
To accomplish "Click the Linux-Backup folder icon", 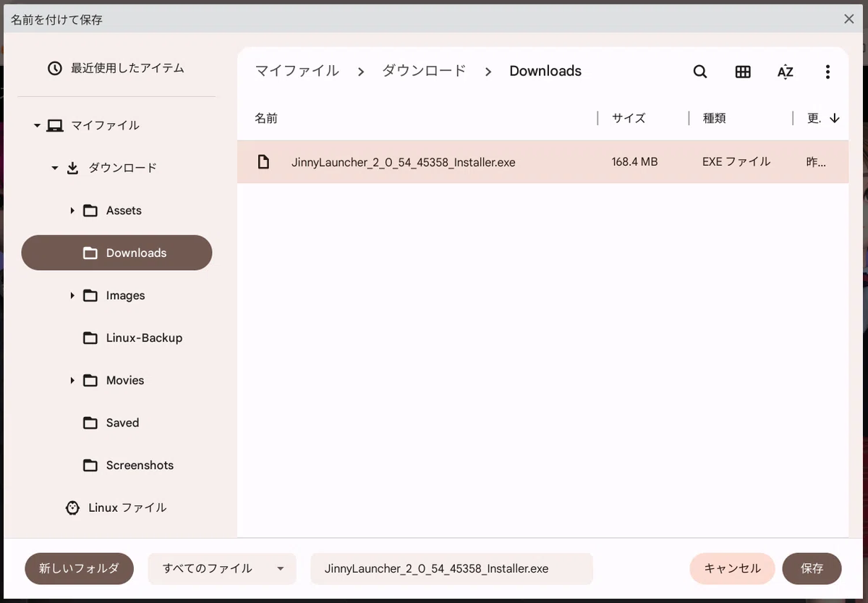I will pos(90,338).
